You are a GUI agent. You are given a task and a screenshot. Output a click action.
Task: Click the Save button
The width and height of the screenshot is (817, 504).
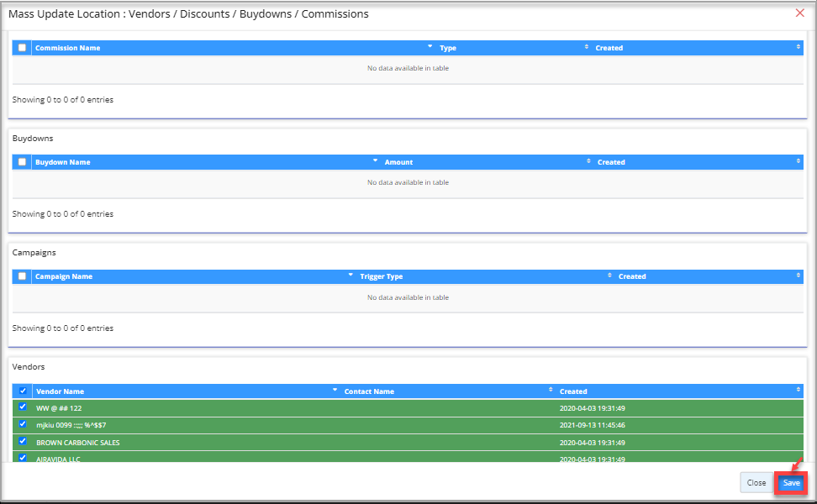point(791,483)
